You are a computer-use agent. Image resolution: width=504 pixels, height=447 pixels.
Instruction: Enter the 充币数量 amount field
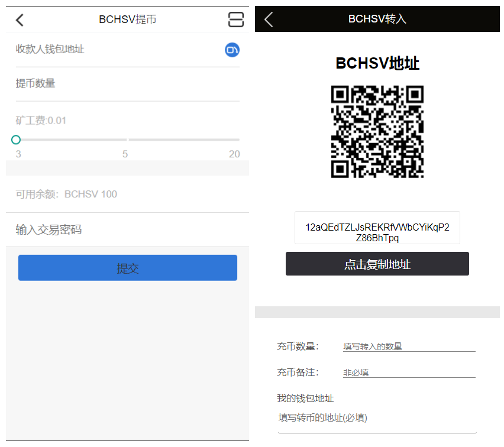click(409, 346)
